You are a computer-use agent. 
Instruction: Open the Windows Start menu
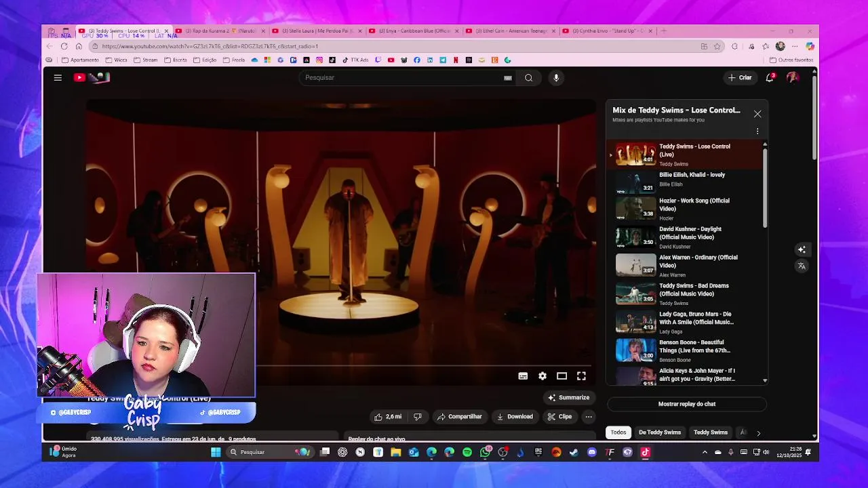tap(216, 452)
